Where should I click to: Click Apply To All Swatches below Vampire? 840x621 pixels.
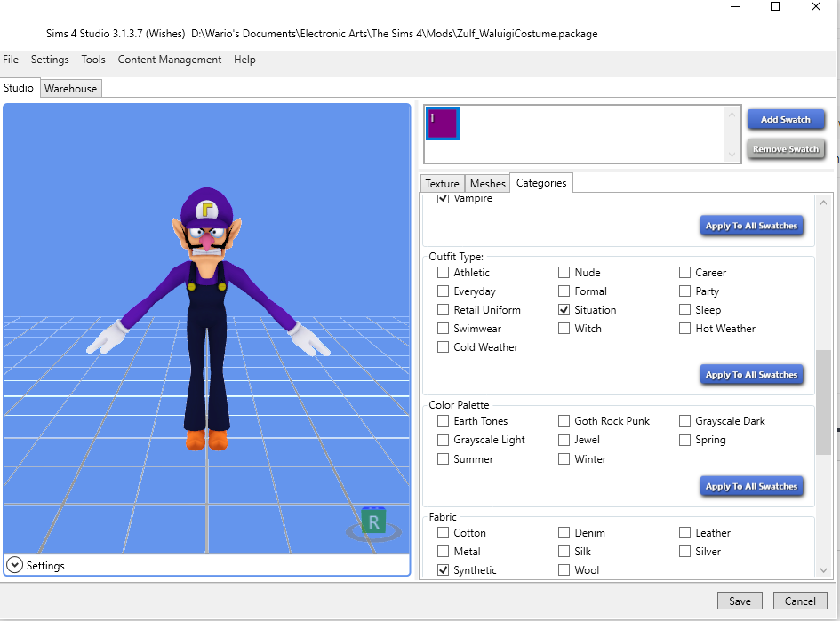click(752, 226)
